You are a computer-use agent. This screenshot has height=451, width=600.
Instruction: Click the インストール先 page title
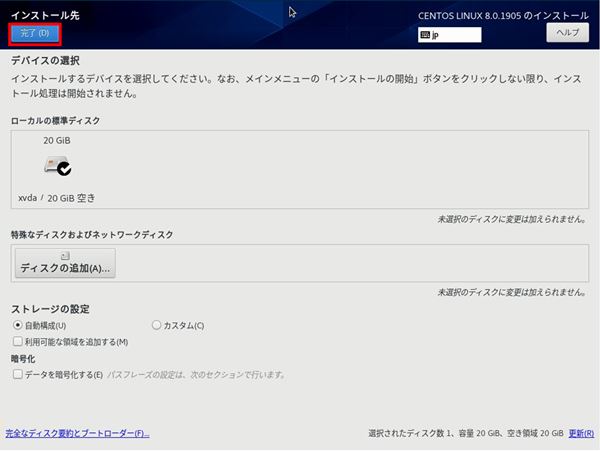point(45,15)
